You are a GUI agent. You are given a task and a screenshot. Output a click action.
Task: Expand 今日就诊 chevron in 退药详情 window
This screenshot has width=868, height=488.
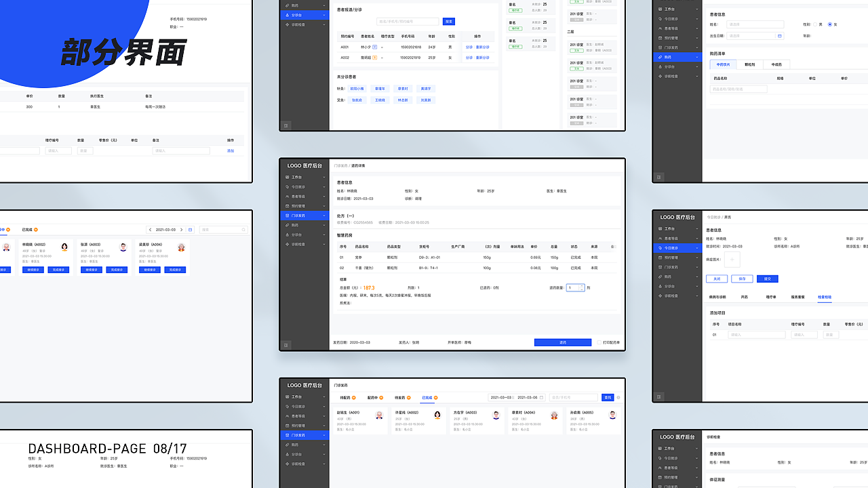[324, 186]
